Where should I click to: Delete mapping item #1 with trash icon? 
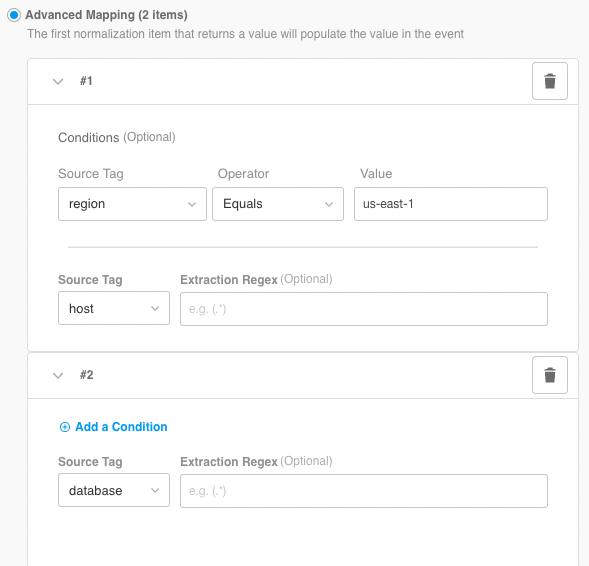pyautogui.click(x=550, y=81)
